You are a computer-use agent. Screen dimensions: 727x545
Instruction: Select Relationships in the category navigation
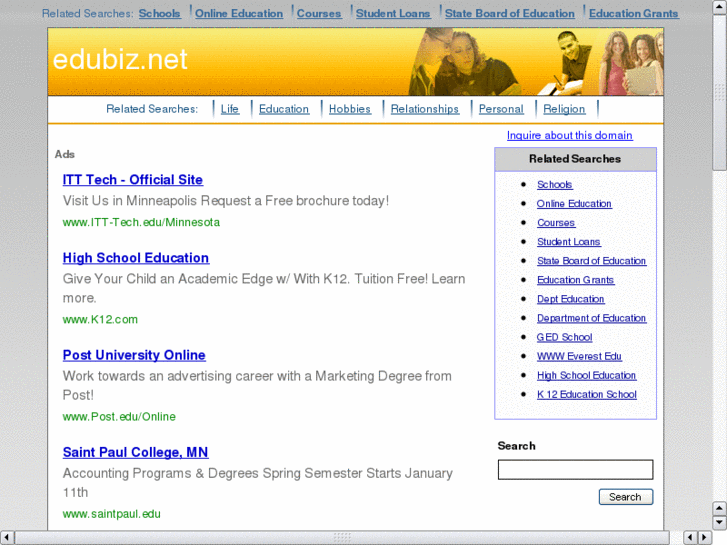coord(425,109)
